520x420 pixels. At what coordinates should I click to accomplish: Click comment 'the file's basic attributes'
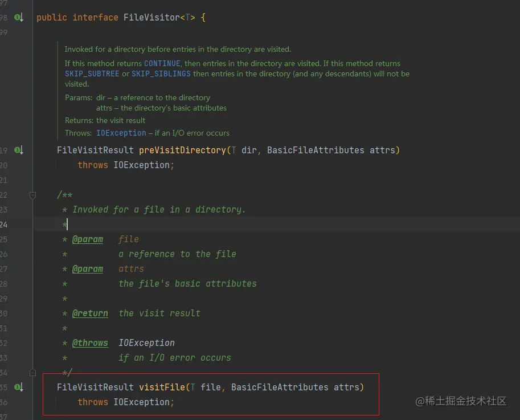coord(188,284)
